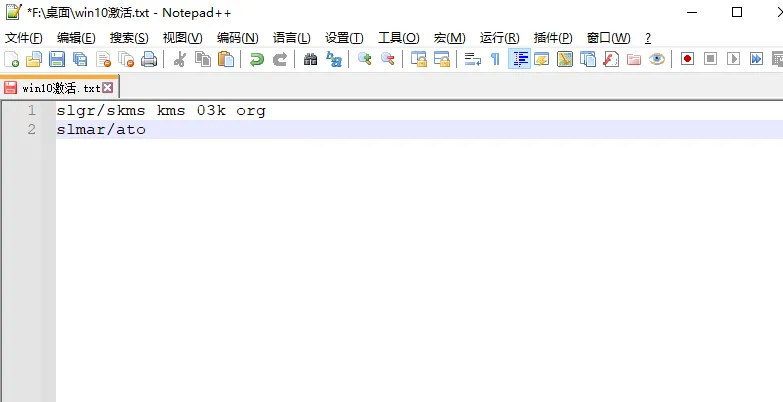The image size is (783, 402).
Task: Close the win10激活.txt tab with red X
Action: (107, 88)
